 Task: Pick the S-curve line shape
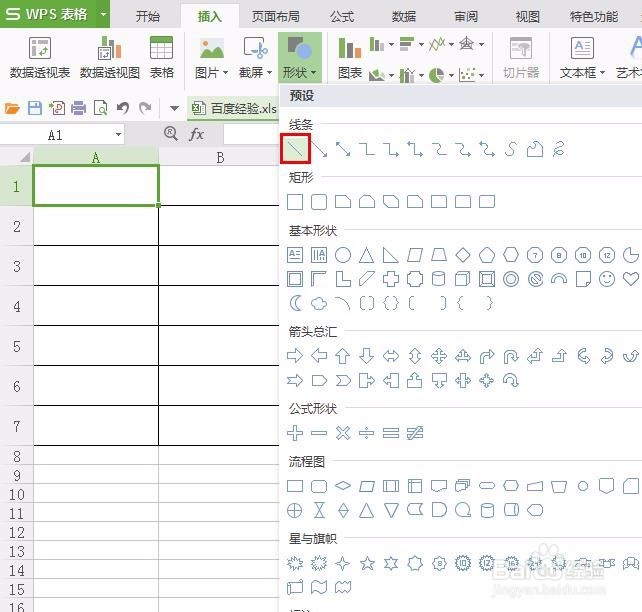[511, 149]
